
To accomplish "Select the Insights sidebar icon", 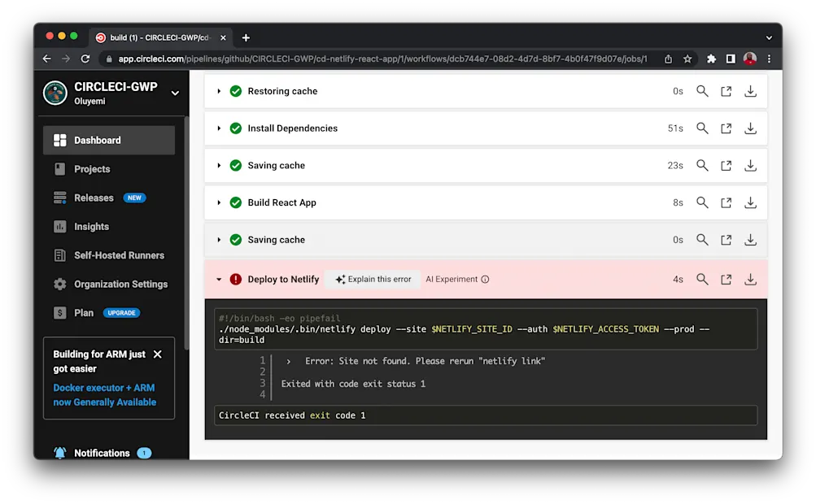I will pyautogui.click(x=59, y=226).
